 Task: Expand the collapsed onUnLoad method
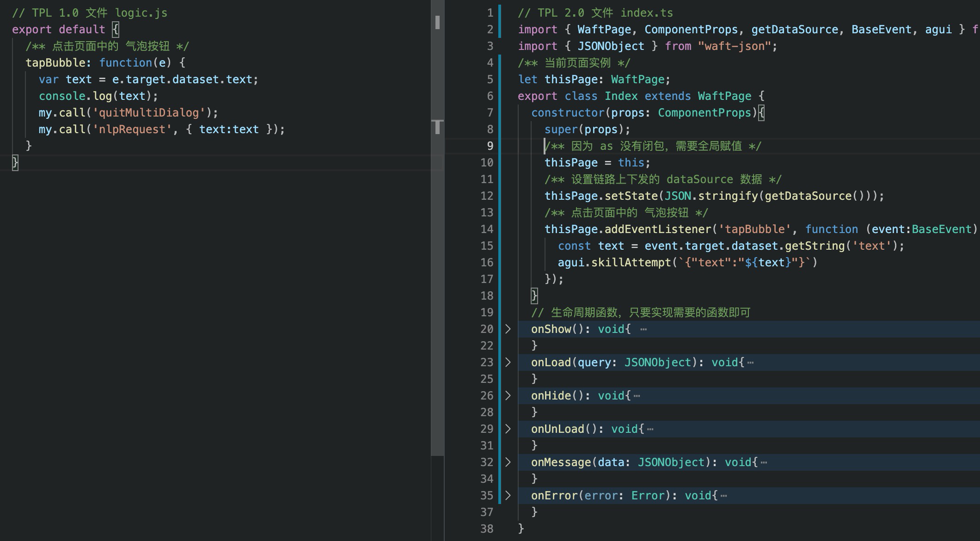[x=508, y=429]
